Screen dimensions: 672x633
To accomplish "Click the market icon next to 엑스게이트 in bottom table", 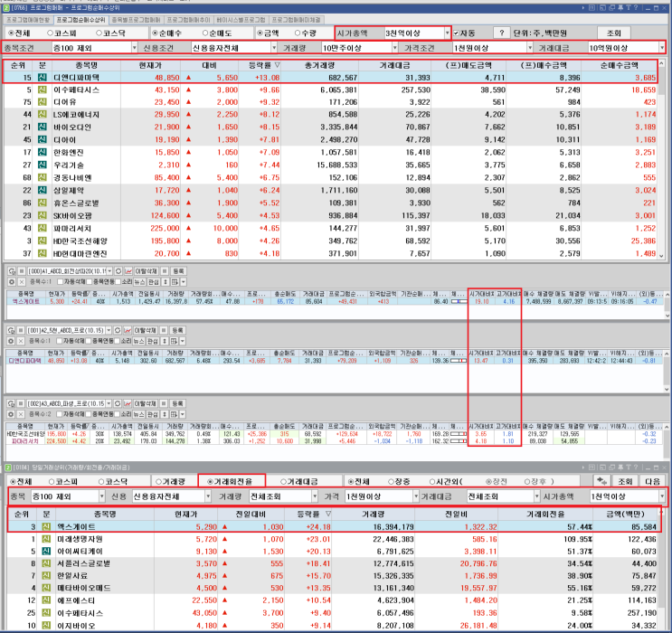I will click(46, 526).
